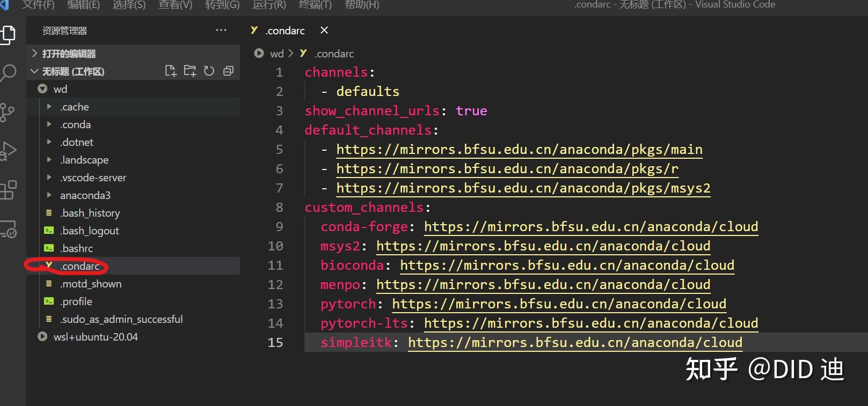Open the Remote Explorer icon
868x406 pixels.
point(8,228)
